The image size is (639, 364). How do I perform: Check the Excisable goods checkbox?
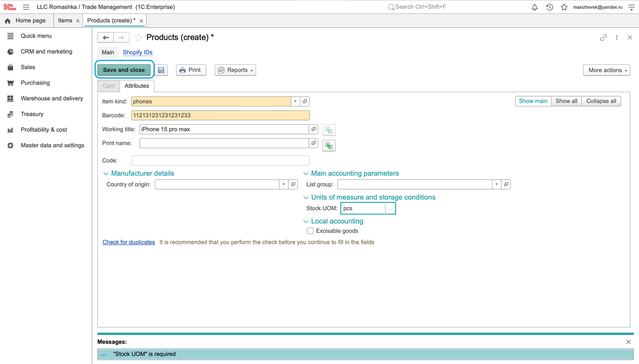310,231
